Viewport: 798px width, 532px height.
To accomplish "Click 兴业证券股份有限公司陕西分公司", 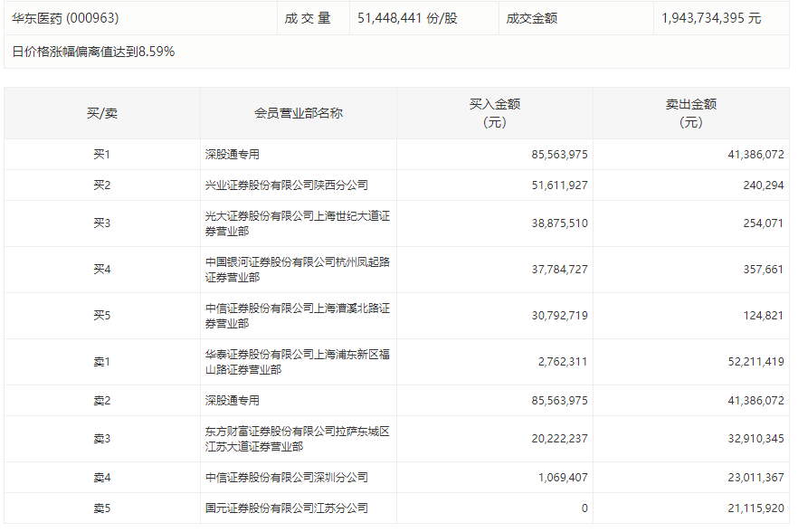I will click(x=287, y=185).
